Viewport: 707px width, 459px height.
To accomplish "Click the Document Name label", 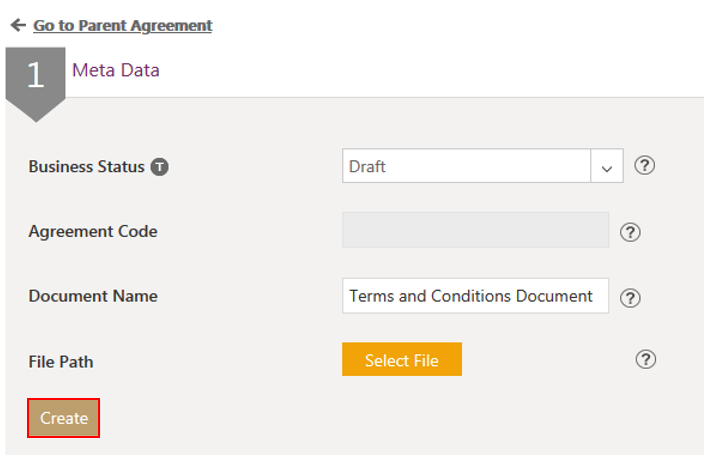I will 93,296.
